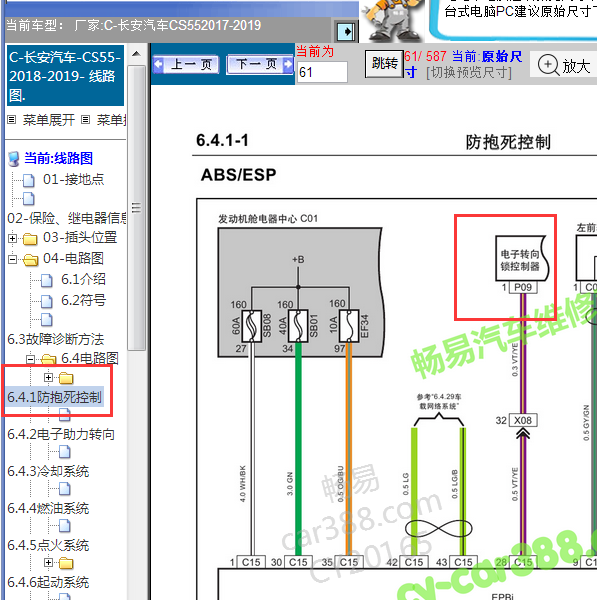
Task: Click the 放大 zoom-in magnifier icon
Action: click(549, 65)
